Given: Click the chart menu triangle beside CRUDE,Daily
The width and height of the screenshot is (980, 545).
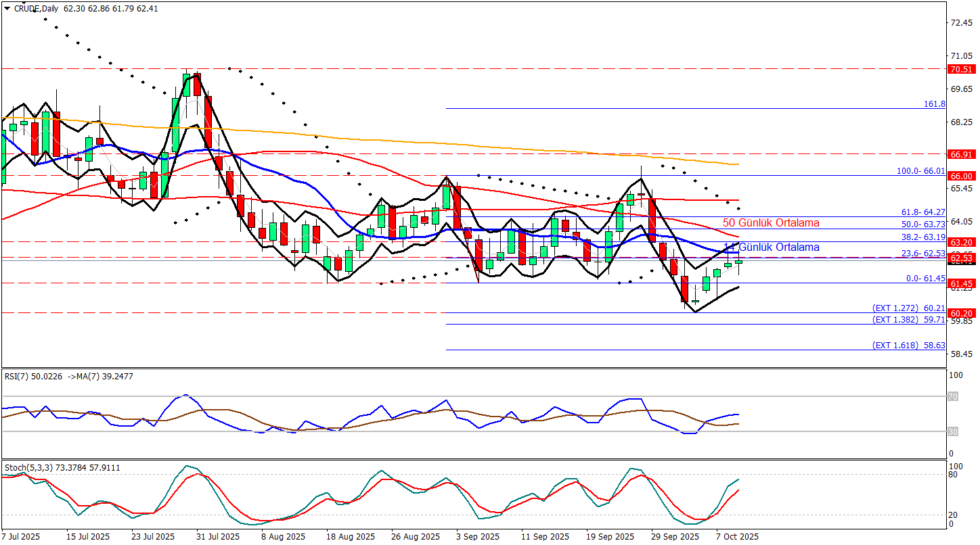Looking at the screenshot, I should pyautogui.click(x=7, y=9).
